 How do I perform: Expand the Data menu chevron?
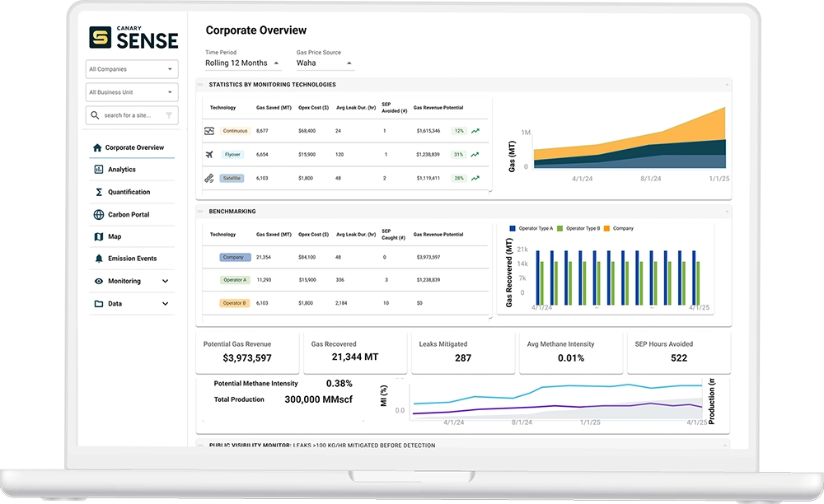tap(165, 303)
